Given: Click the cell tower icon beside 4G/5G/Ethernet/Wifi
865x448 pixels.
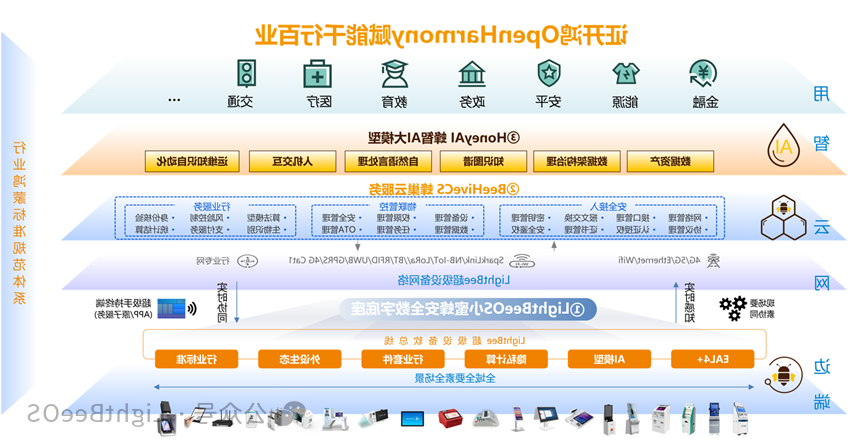Looking at the screenshot, I should pos(714,260).
